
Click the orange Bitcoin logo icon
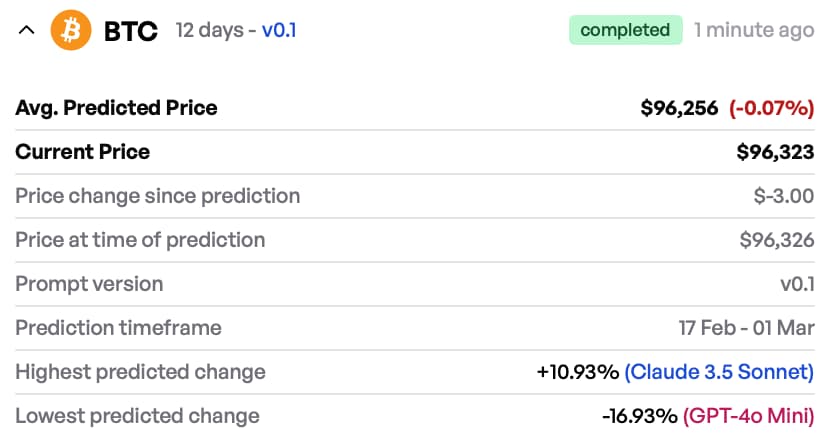[x=71, y=31]
